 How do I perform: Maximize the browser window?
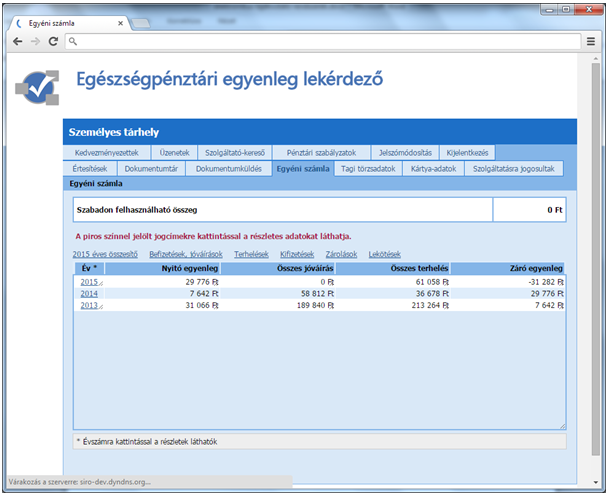tap(566, 9)
